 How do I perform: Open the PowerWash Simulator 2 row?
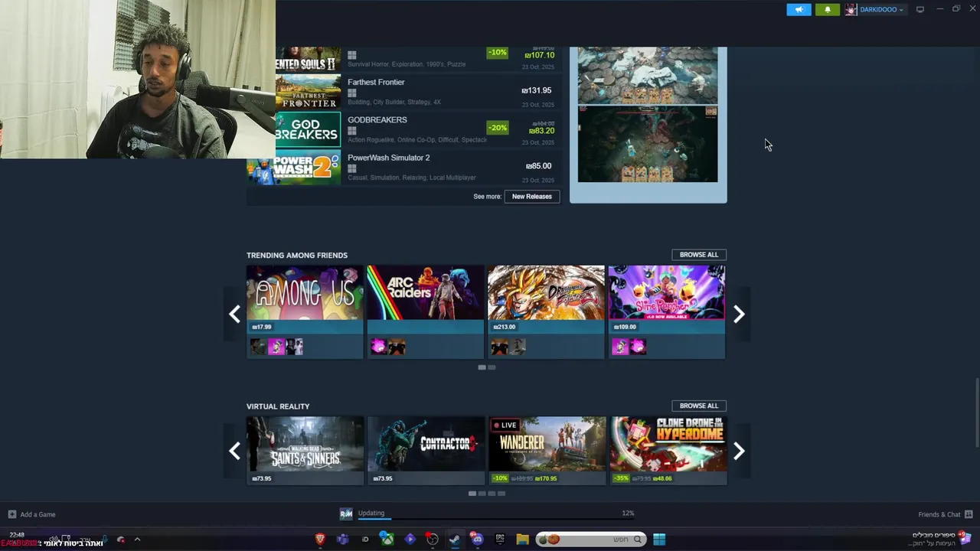click(403, 168)
